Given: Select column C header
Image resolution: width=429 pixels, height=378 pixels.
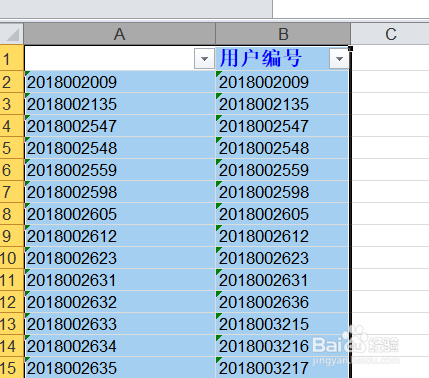Looking at the screenshot, I should pyautogui.click(x=390, y=34).
